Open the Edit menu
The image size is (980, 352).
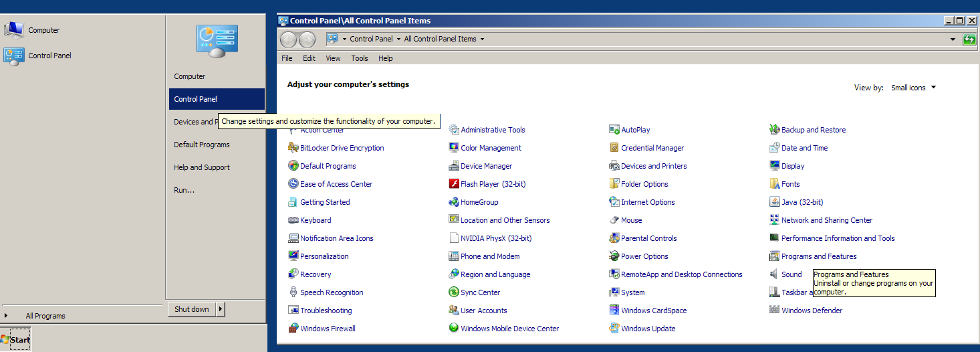[309, 58]
